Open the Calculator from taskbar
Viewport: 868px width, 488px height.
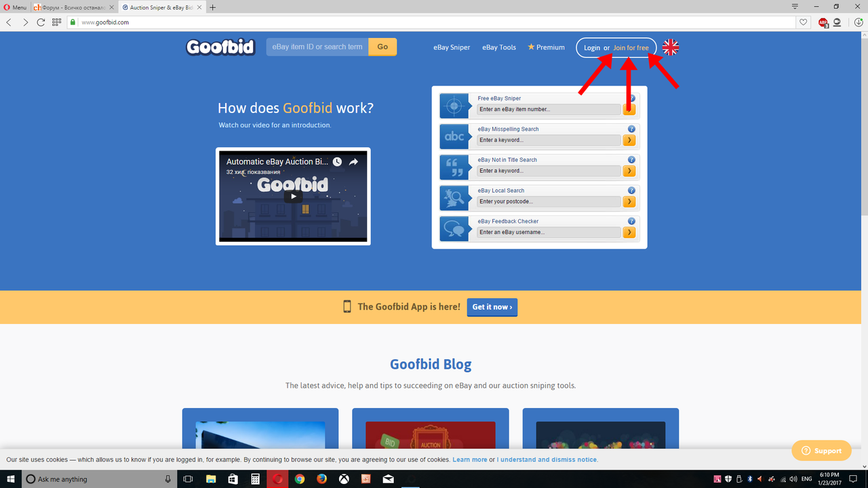(x=255, y=479)
